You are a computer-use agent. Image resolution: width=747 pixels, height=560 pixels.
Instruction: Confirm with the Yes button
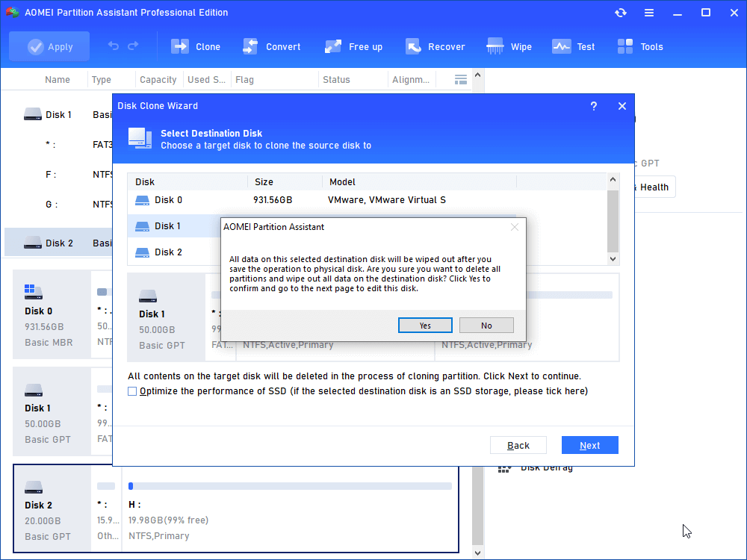tap(425, 326)
